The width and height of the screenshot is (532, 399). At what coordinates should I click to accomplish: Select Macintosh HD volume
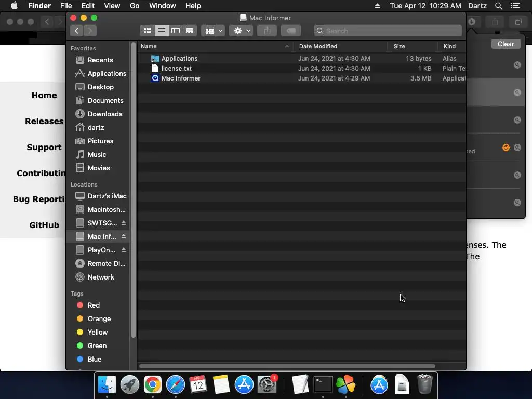[98, 210]
